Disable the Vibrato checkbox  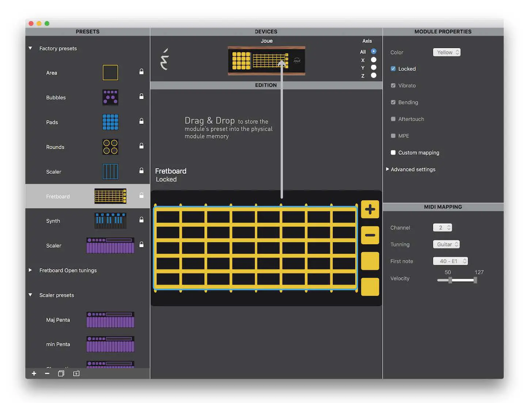coord(393,85)
